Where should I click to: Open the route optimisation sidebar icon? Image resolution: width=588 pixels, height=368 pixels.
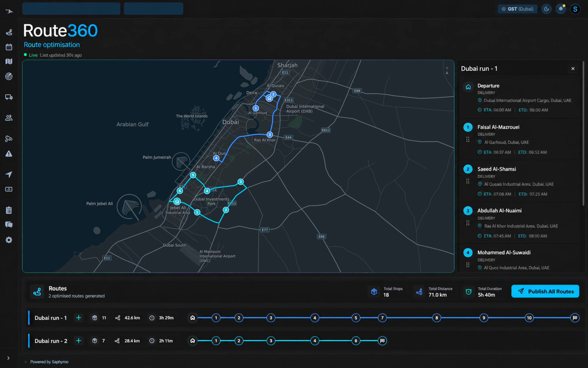(x=9, y=32)
